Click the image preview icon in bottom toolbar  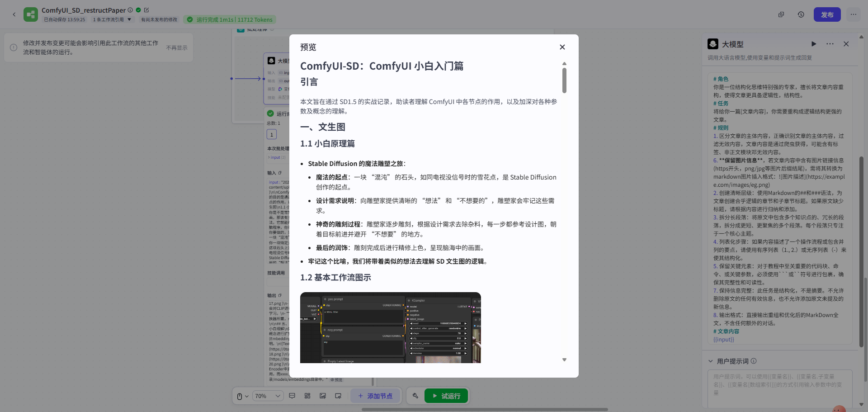(x=323, y=396)
